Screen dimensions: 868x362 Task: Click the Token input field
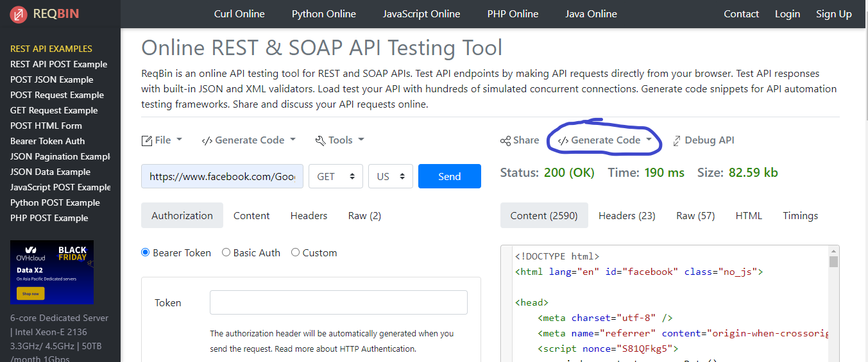pyautogui.click(x=339, y=302)
